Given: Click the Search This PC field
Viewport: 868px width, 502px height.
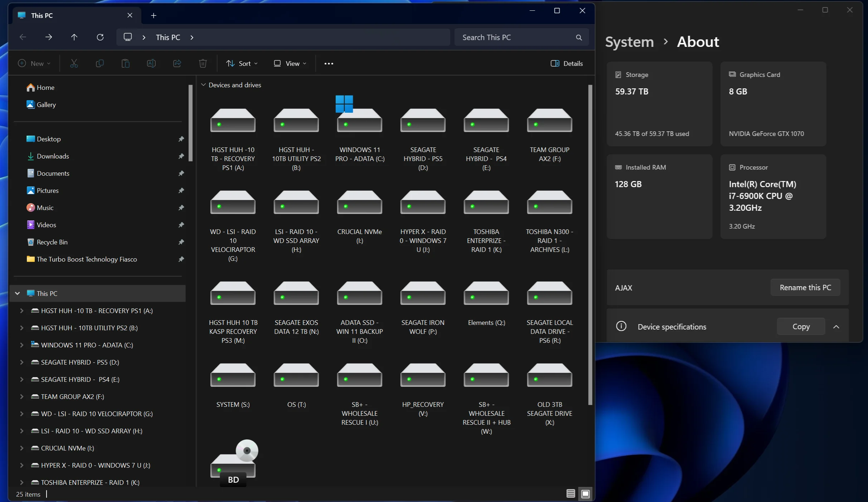Looking at the screenshot, I should 515,37.
